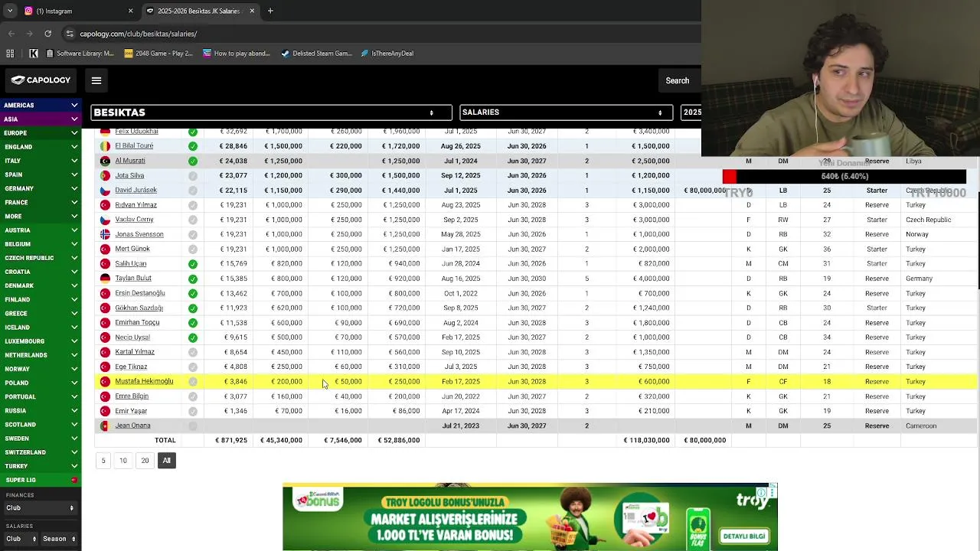This screenshot has width=980, height=551.
Task: Show 10 rows per page
Action: 122,460
